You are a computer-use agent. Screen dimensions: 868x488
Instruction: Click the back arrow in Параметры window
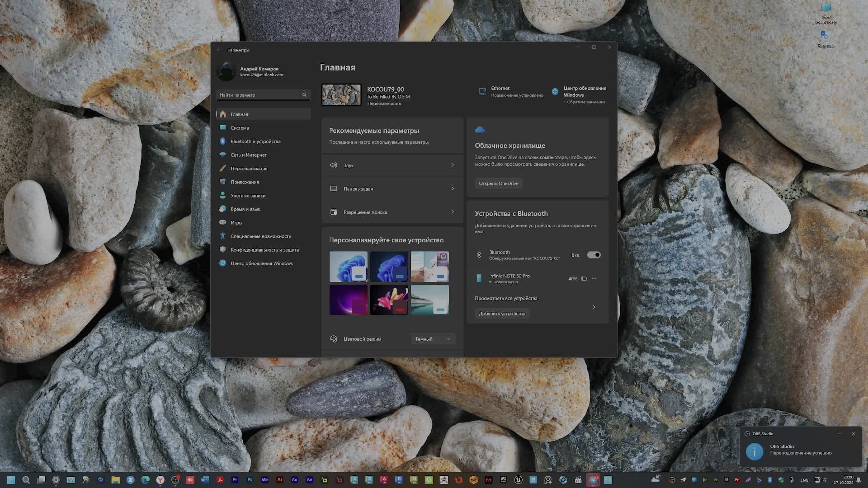(219, 50)
